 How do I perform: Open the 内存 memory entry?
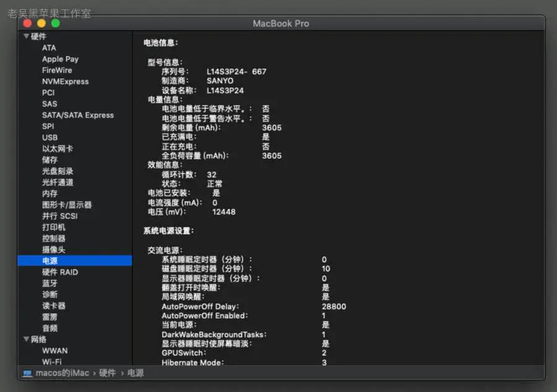pos(50,194)
